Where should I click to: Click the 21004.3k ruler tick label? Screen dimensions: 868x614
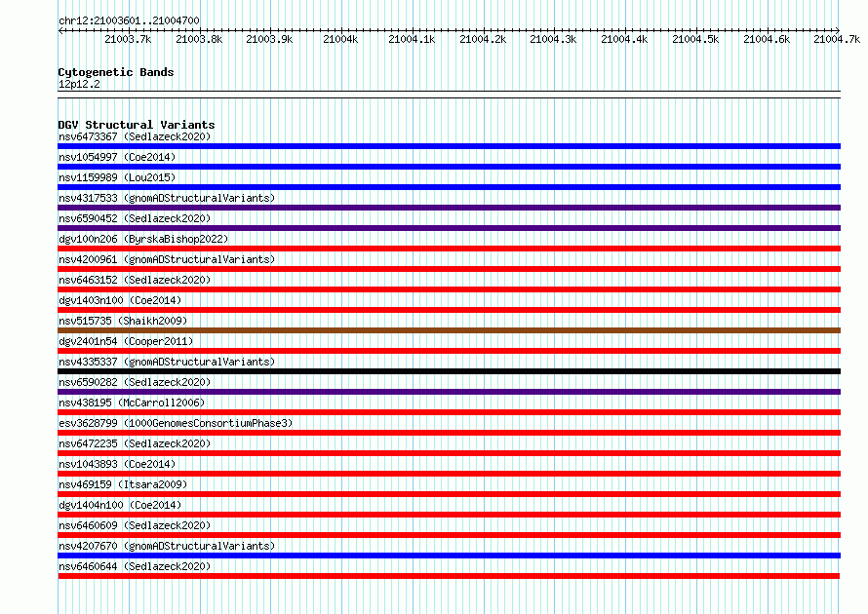pyautogui.click(x=553, y=39)
